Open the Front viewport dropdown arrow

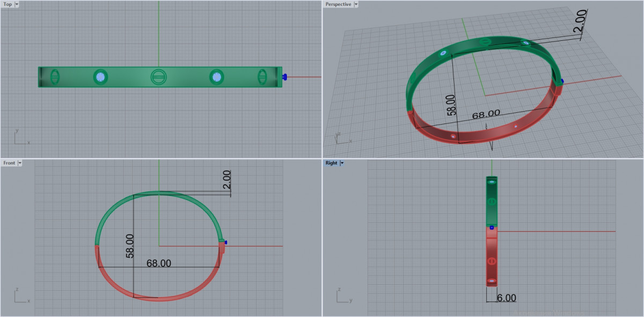pos(20,163)
